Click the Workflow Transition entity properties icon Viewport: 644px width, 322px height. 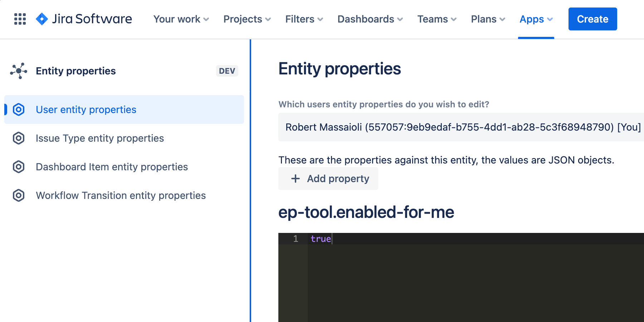pos(19,195)
